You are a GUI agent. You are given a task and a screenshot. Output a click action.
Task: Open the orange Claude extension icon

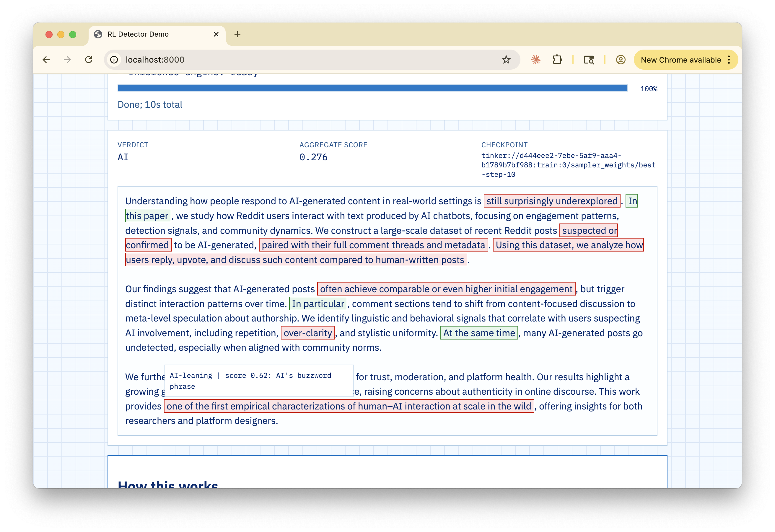(x=535, y=60)
